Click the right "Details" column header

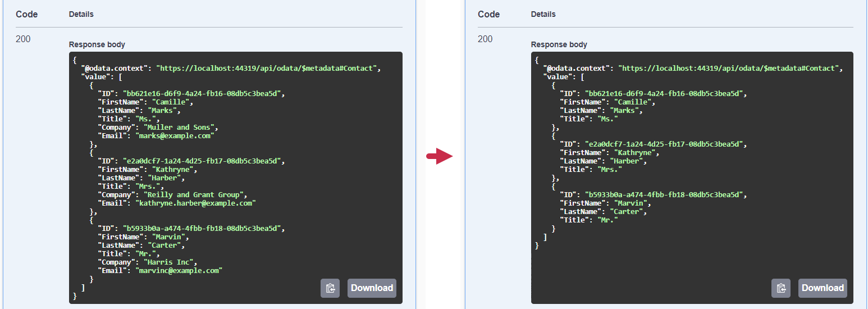pos(543,14)
